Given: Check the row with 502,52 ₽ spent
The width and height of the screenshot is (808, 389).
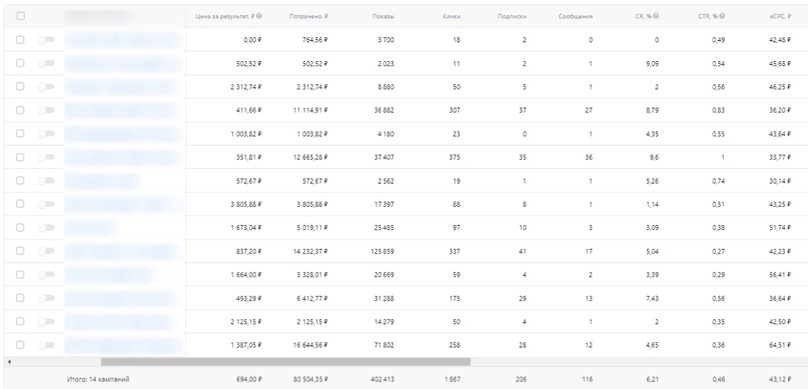Looking at the screenshot, I should click(20, 63).
